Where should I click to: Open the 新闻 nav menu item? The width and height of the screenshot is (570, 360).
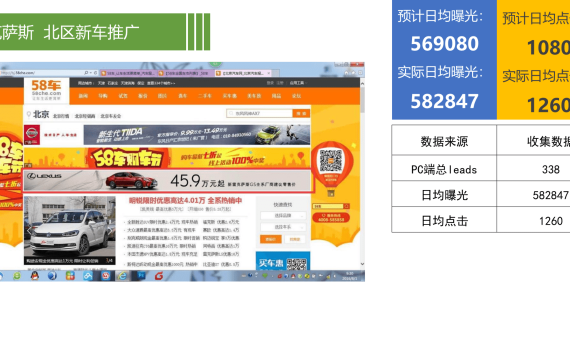click(x=83, y=96)
